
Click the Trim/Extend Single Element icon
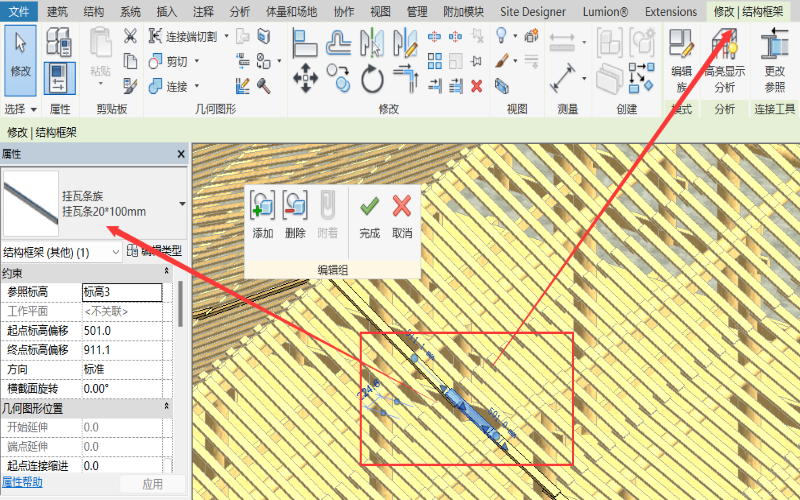(x=434, y=86)
